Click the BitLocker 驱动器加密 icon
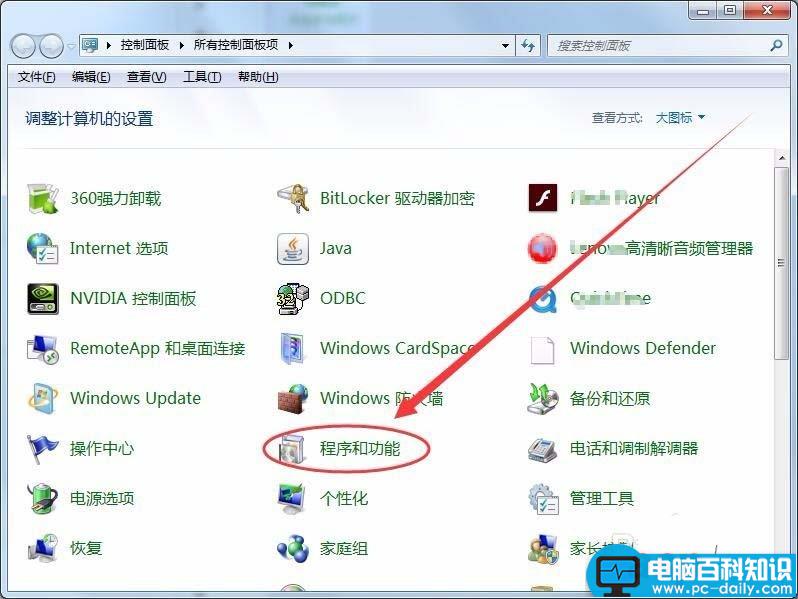Viewport: 798px width, 599px height. (293, 198)
